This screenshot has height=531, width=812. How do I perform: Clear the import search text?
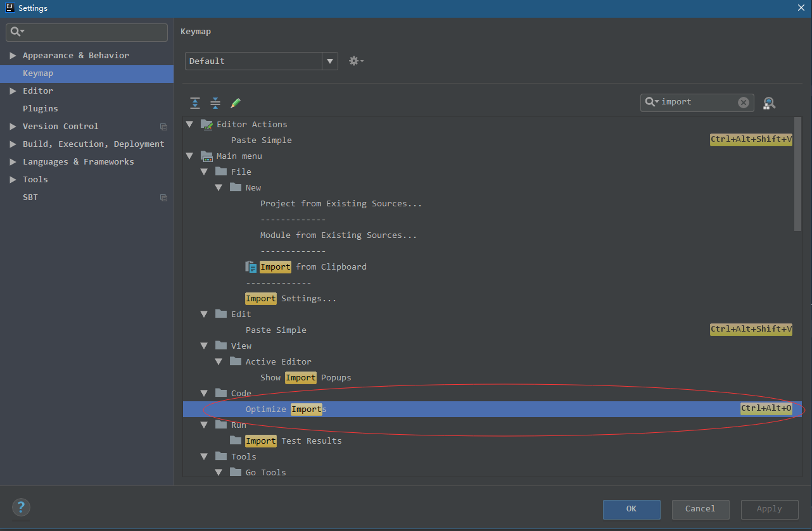tap(744, 103)
